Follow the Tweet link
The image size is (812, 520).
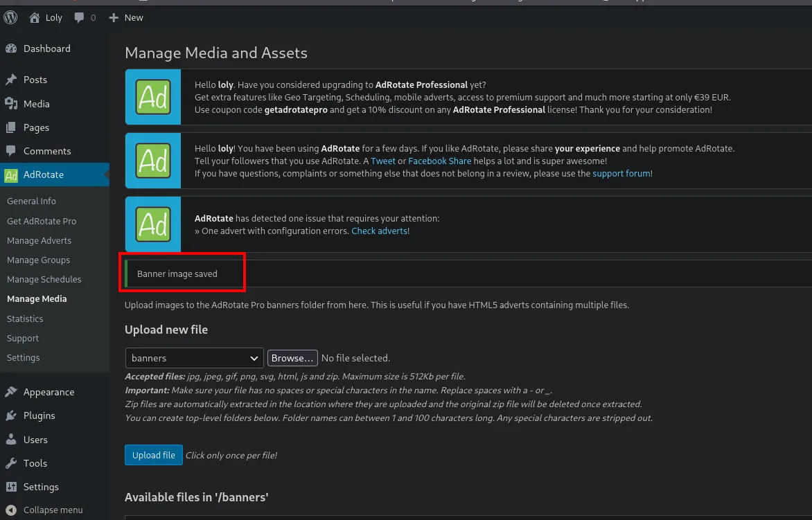(x=383, y=161)
